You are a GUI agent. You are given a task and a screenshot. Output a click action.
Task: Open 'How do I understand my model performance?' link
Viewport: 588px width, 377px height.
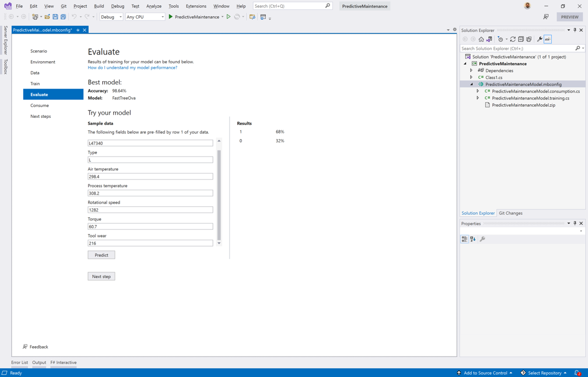pyautogui.click(x=133, y=68)
